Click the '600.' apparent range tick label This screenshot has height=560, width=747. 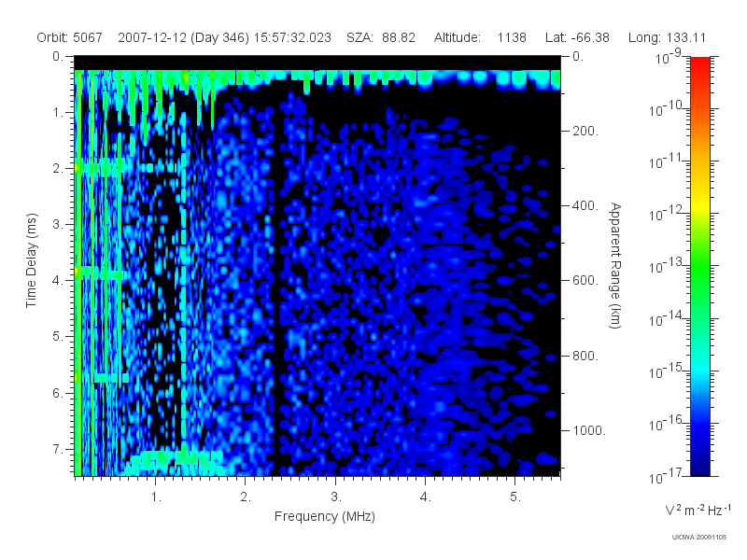(x=585, y=281)
